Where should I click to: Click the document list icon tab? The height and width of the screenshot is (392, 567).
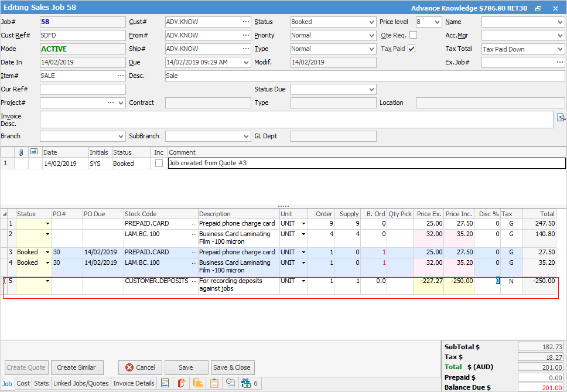[165, 384]
